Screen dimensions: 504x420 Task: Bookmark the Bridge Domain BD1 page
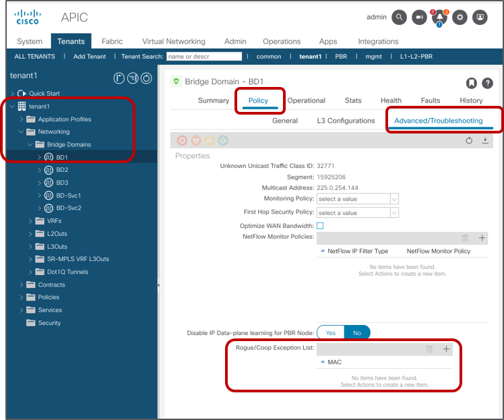471,84
